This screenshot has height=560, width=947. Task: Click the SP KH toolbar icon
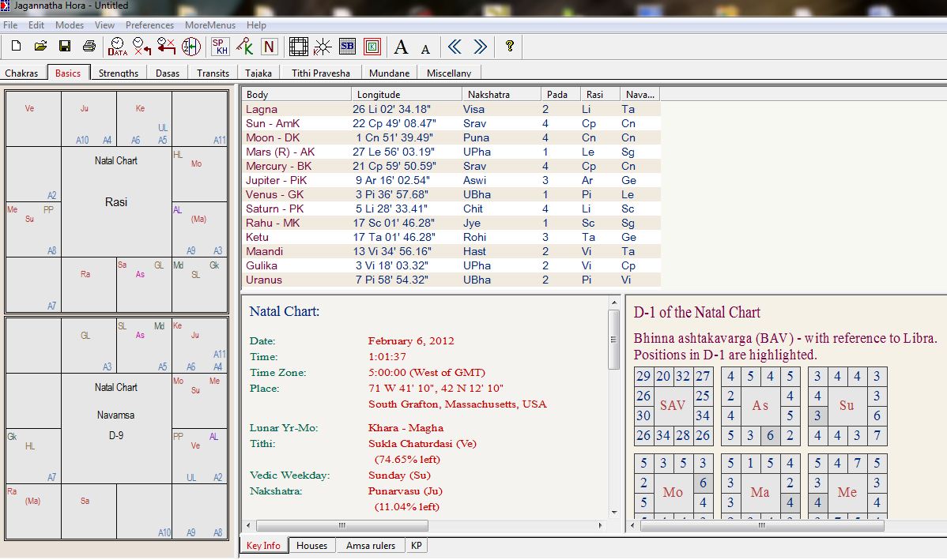(x=220, y=47)
